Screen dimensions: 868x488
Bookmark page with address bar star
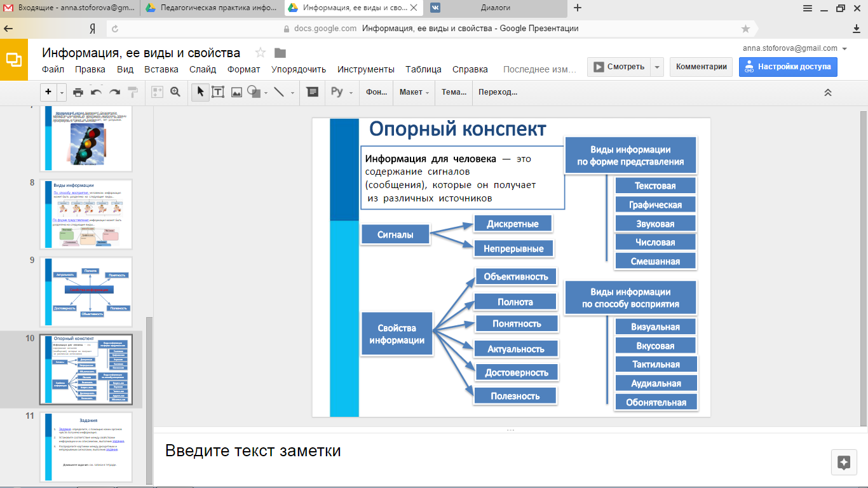745,29
